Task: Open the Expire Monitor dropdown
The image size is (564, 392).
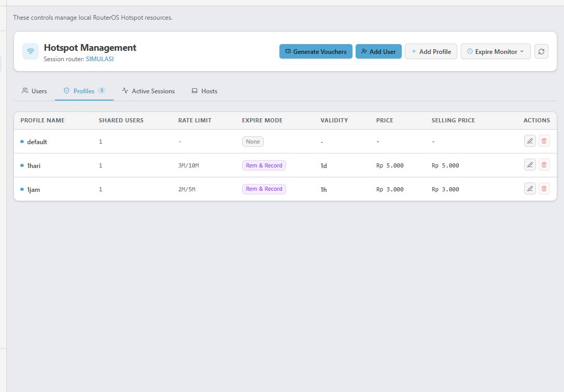Action: pyautogui.click(x=495, y=51)
